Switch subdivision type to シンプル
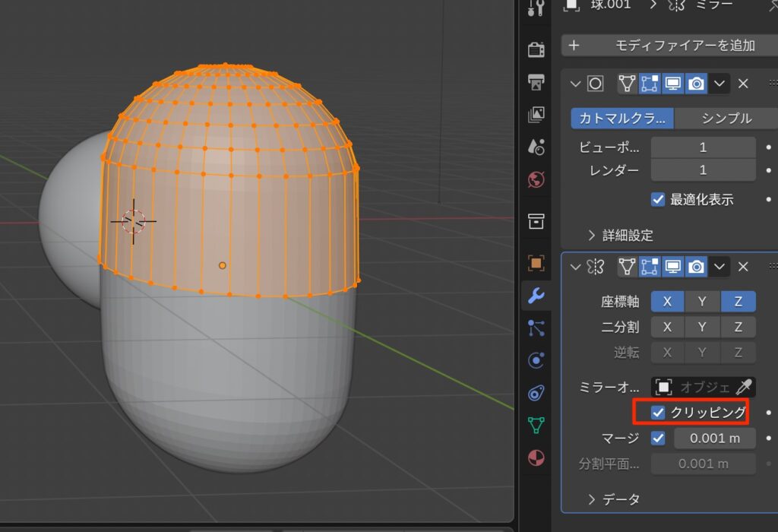Screen dimensions: 778x532 point(726,119)
